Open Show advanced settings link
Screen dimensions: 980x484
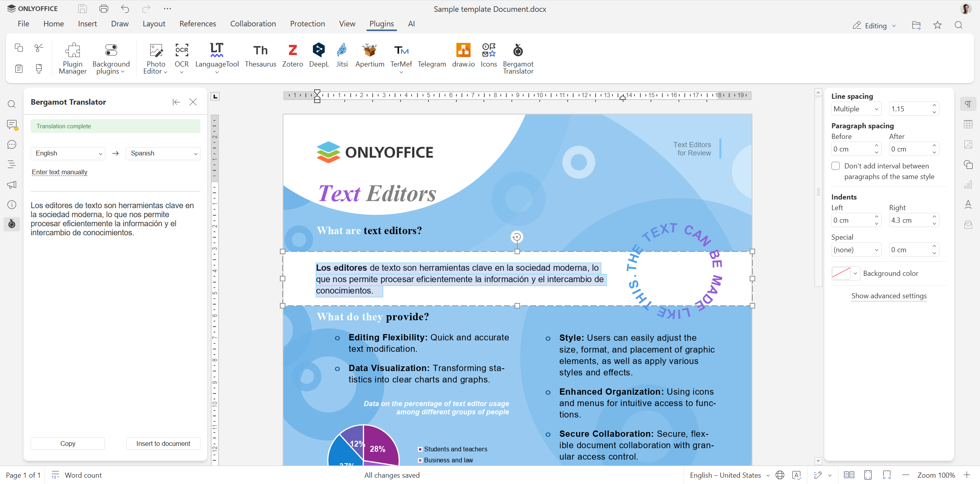[888, 296]
